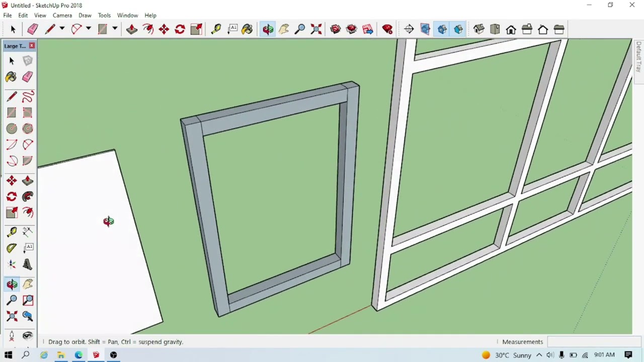Image resolution: width=644 pixels, height=362 pixels.
Task: Send model to LayOut
Action: pyautogui.click(x=368, y=29)
